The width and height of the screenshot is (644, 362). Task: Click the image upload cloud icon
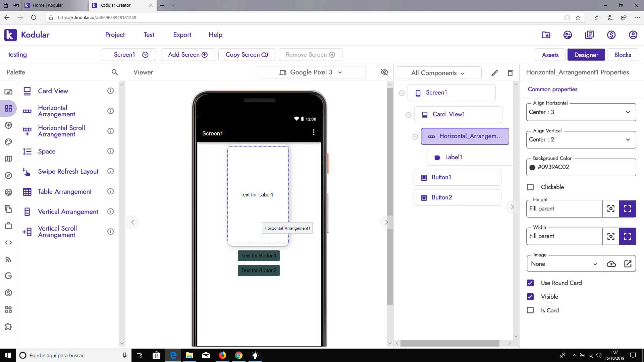611,264
